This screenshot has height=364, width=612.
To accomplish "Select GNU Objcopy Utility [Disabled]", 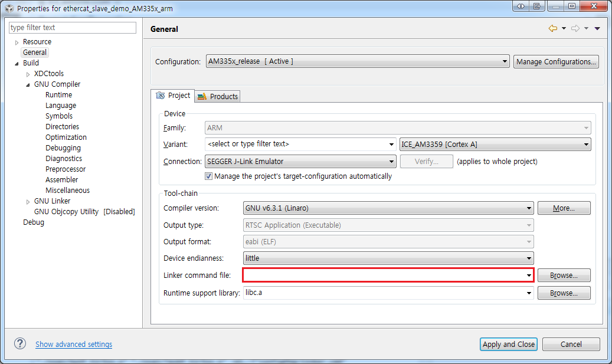I will (x=84, y=211).
